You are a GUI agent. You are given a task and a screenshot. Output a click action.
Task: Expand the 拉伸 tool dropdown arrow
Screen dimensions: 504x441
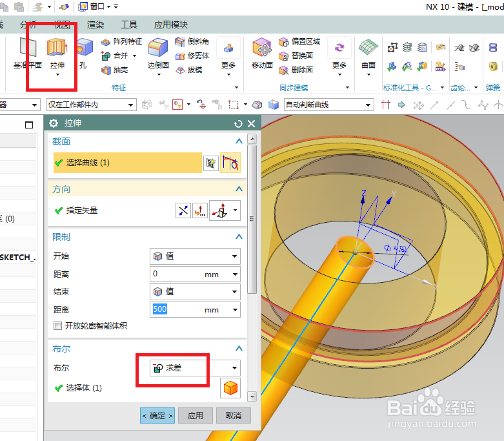[57, 75]
